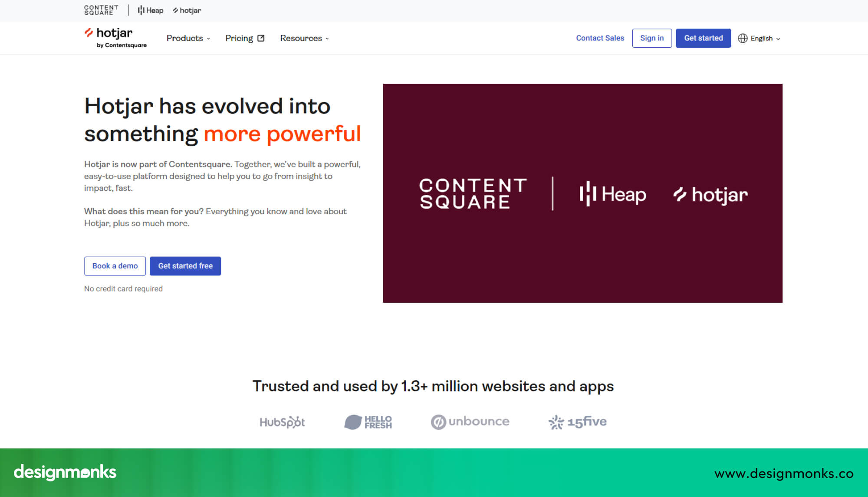Click the unbounce customer logo
This screenshot has height=497, width=868.
click(470, 422)
